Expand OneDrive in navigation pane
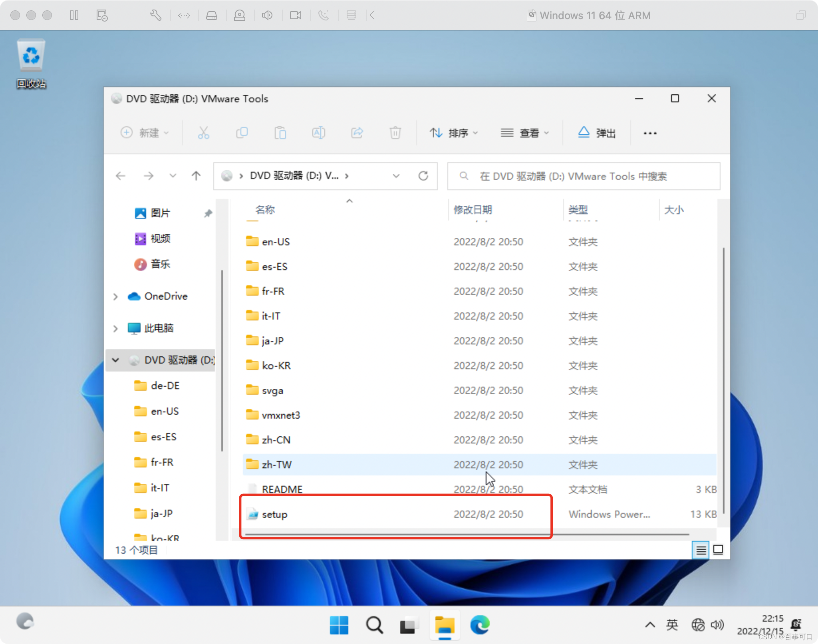Viewport: 818px width, 644px height. click(x=115, y=296)
